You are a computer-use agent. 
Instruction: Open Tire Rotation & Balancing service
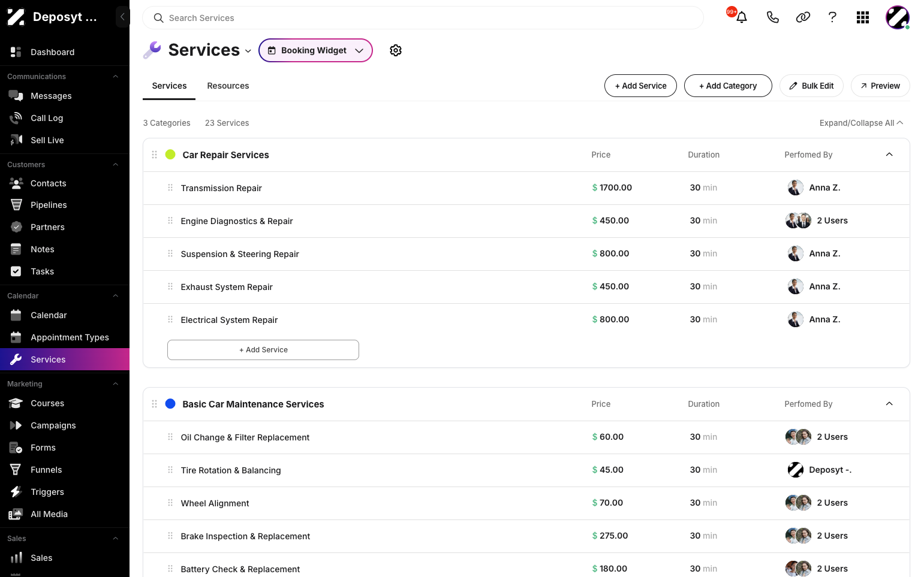(231, 470)
